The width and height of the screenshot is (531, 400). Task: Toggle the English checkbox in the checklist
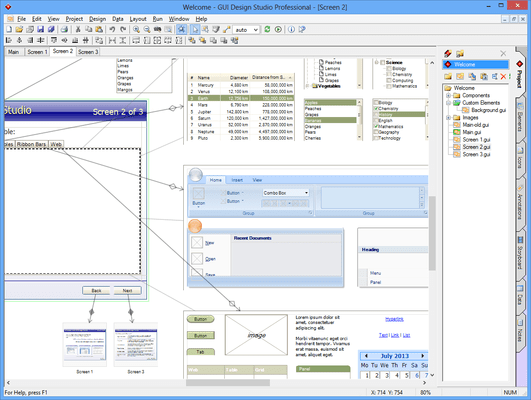(376, 120)
